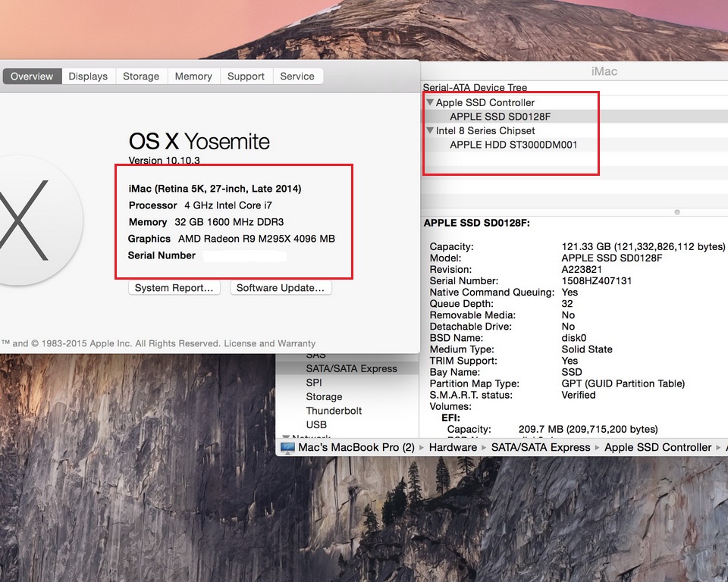Select SATA/SATA Express in the sidebar

[351, 368]
